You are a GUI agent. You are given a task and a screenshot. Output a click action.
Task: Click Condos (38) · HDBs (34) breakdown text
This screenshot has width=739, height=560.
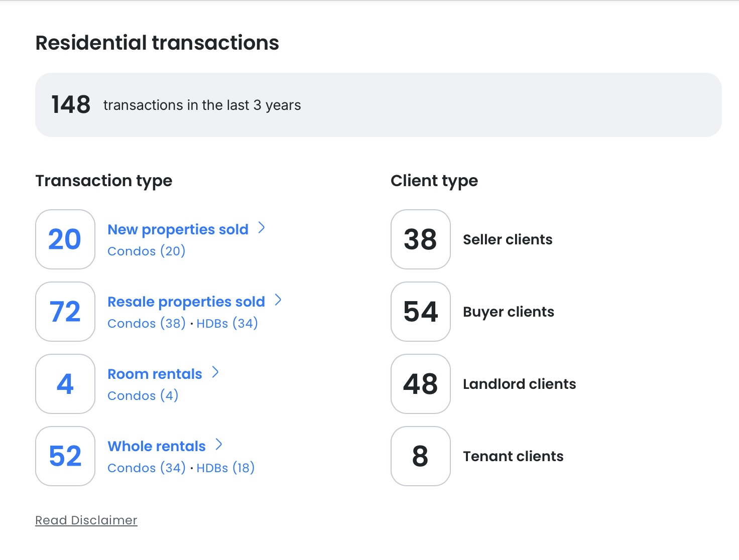[183, 324]
